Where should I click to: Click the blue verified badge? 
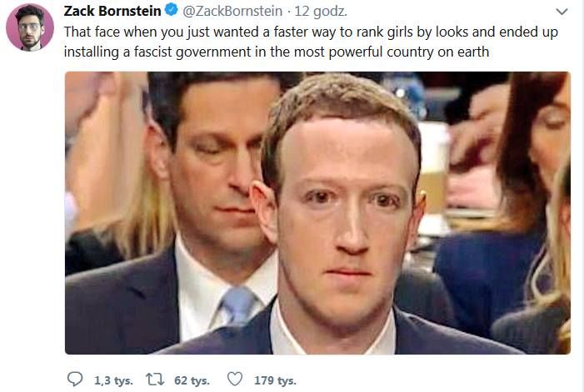tap(172, 10)
